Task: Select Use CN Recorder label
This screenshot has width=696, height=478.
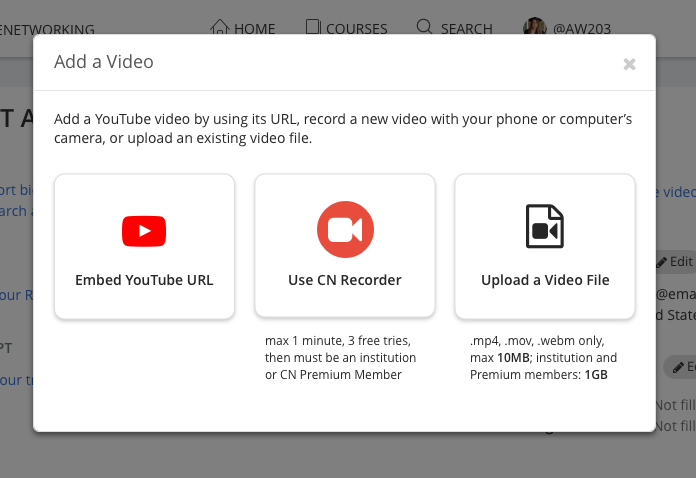Action: tap(345, 280)
